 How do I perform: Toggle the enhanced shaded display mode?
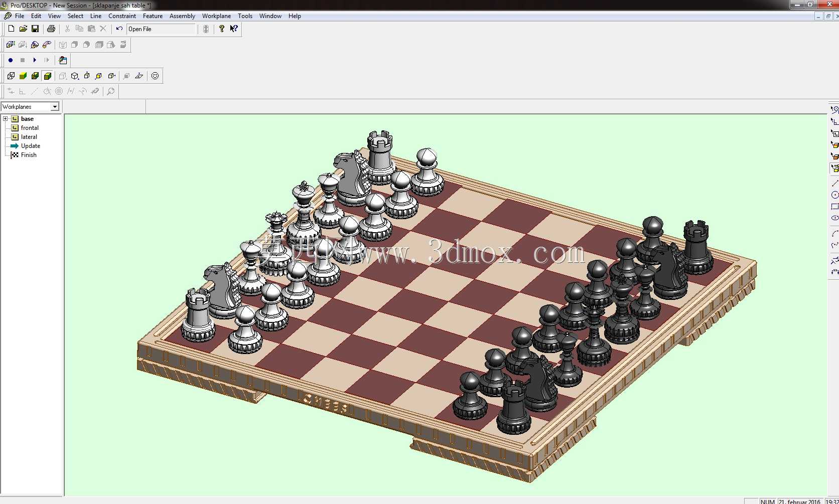pyautogui.click(x=47, y=76)
